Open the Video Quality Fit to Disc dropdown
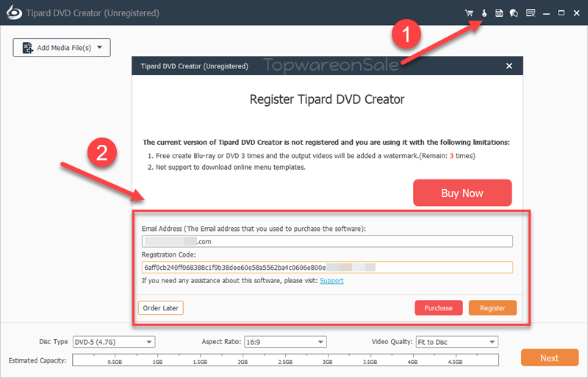 [x=457, y=342]
